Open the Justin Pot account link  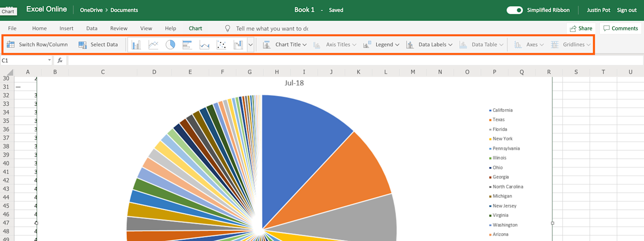[x=598, y=10]
